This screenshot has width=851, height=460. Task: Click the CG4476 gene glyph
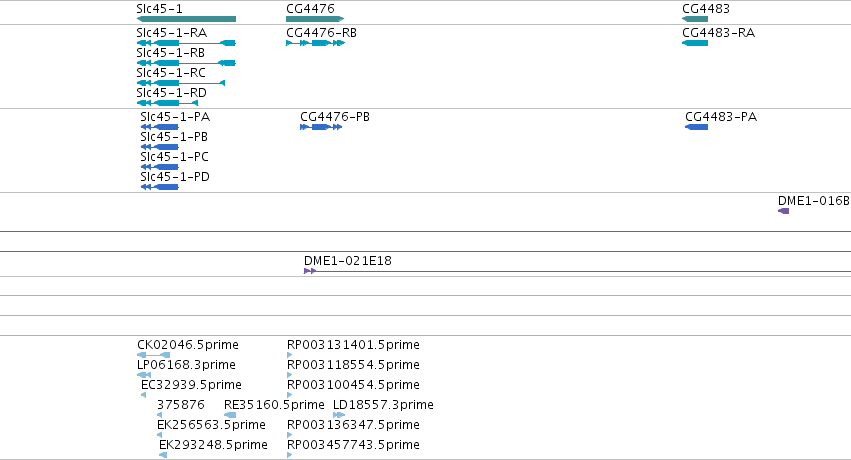coord(315,19)
